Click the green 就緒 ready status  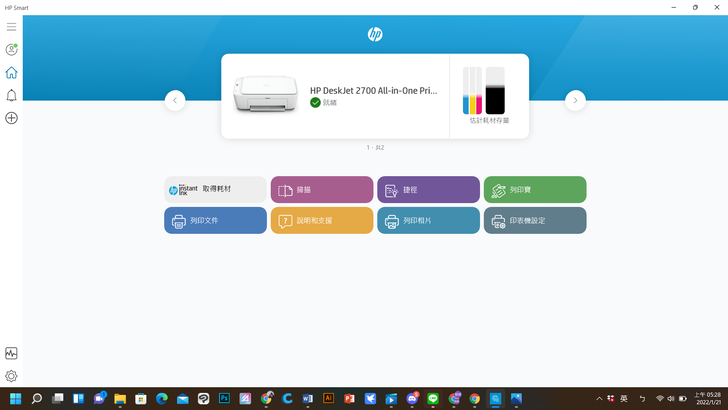click(x=324, y=103)
